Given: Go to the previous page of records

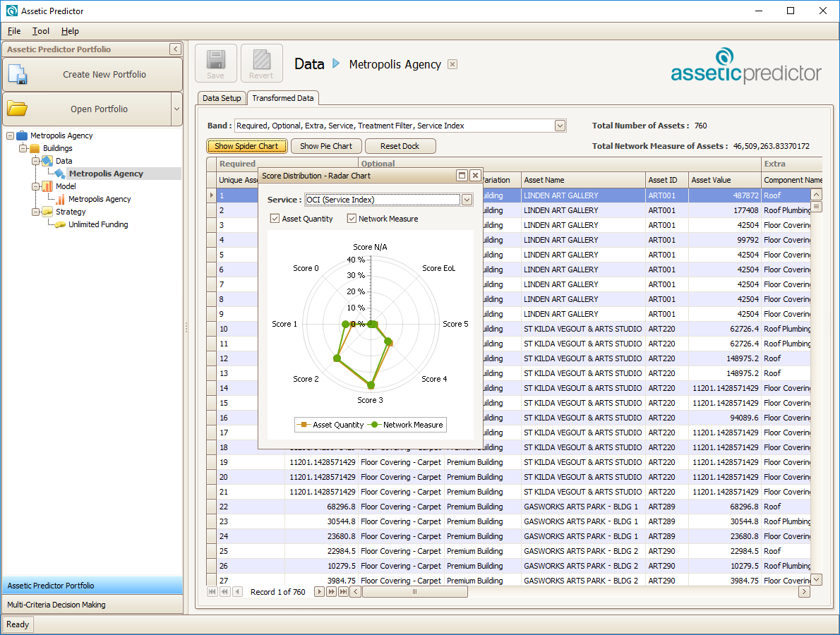Looking at the screenshot, I should 225,592.
